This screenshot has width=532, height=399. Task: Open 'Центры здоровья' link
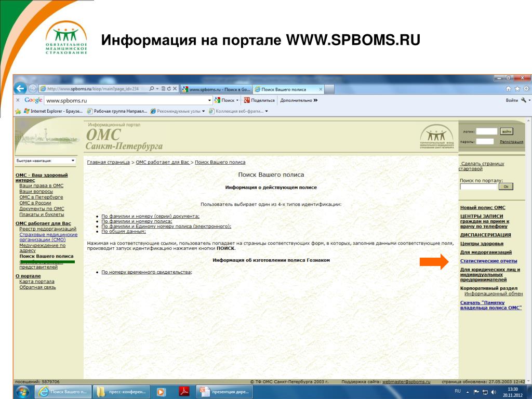[482, 244]
